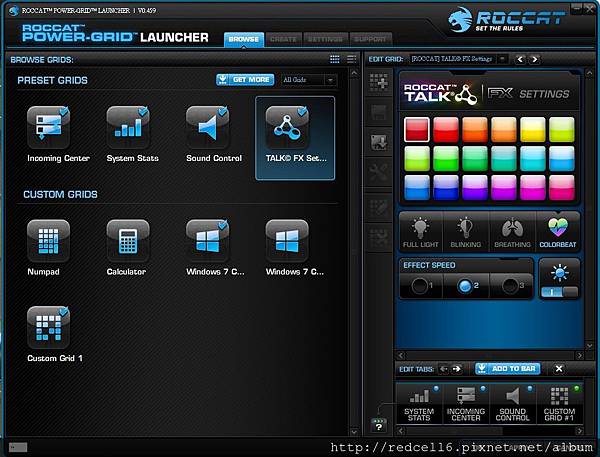The image size is (600, 457).
Task: Toggle checkmark on System Stats grid
Action: 143,111
